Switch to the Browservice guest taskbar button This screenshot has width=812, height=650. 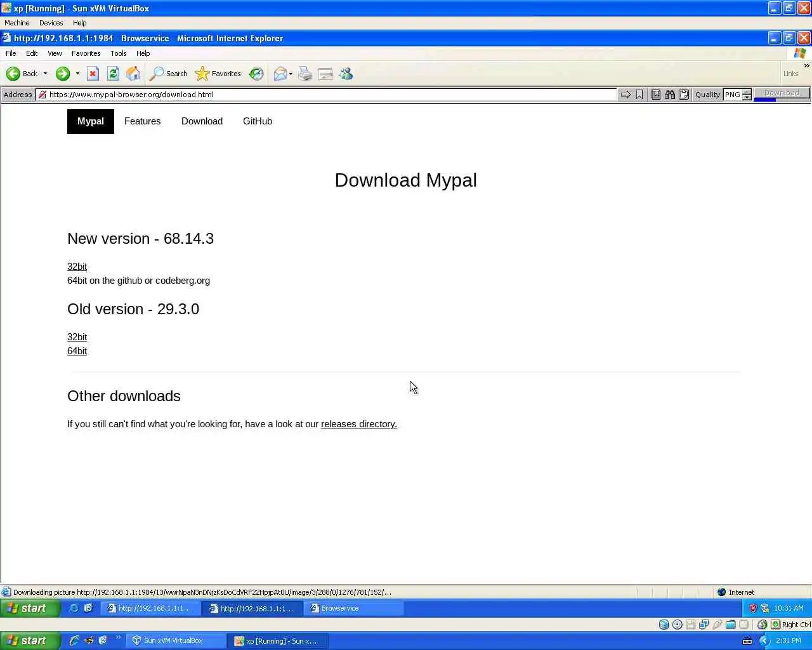pos(353,608)
